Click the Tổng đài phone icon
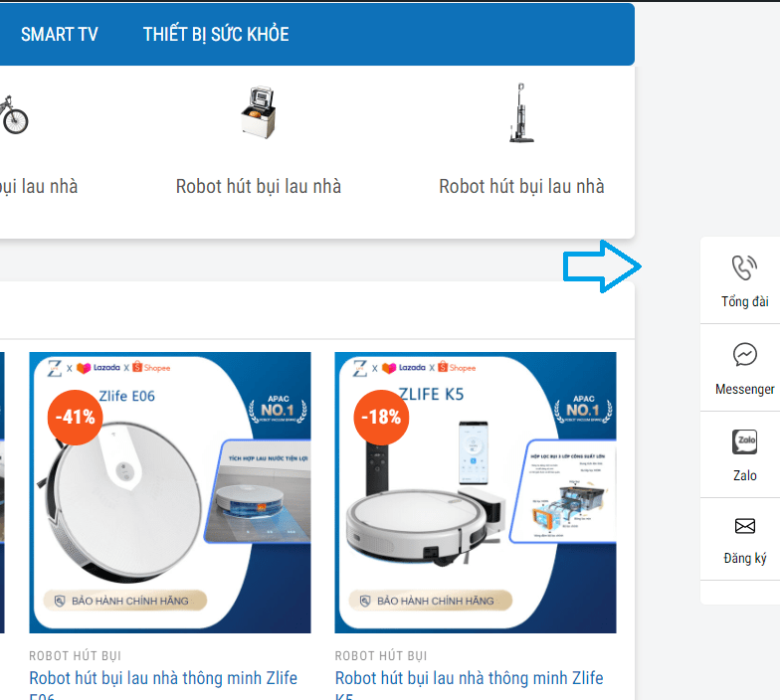The width and height of the screenshot is (780, 700). coord(744,267)
